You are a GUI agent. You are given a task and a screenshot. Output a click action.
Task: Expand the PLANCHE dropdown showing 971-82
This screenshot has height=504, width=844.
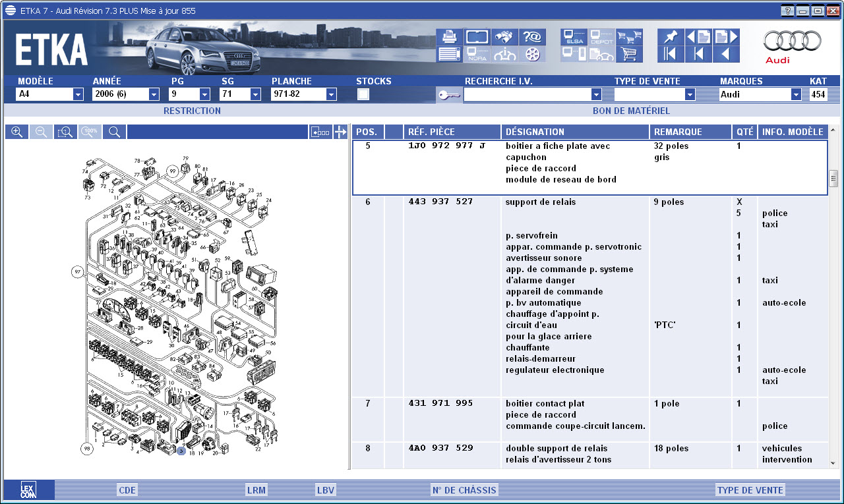point(331,94)
